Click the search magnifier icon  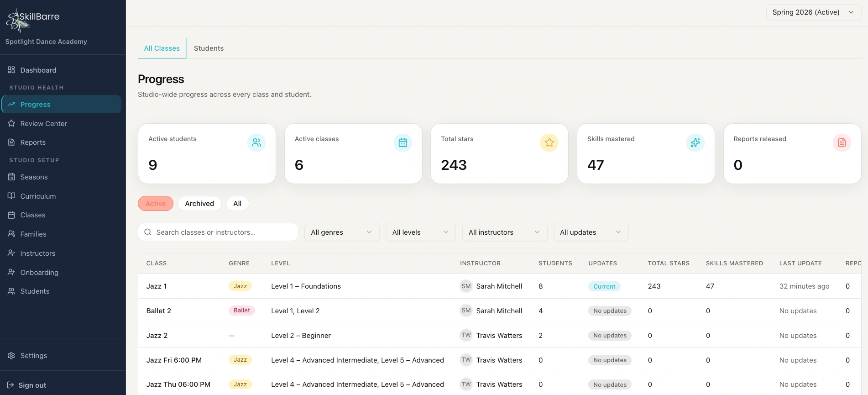click(148, 232)
